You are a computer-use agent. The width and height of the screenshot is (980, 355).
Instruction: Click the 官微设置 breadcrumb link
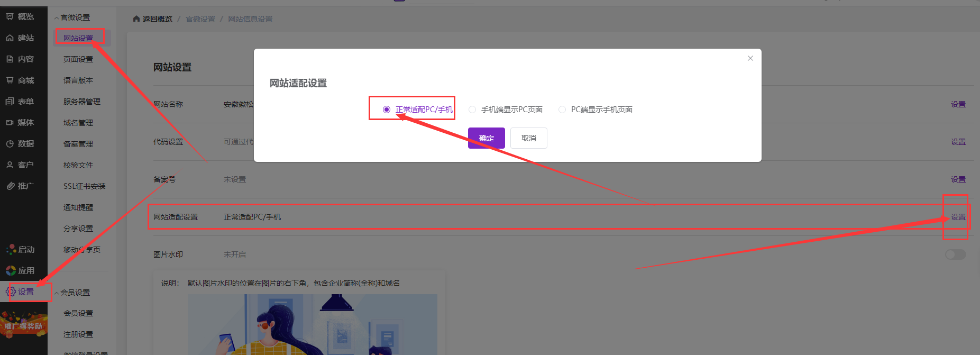(200, 19)
